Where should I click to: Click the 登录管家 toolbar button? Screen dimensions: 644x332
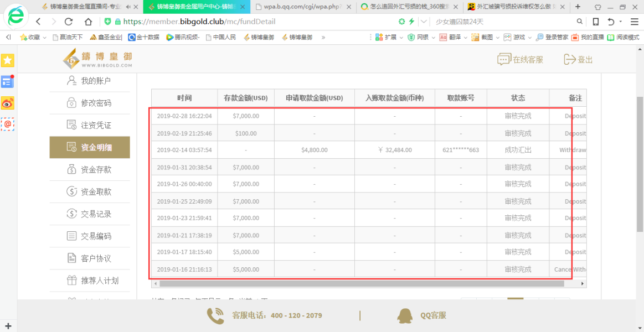click(552, 37)
